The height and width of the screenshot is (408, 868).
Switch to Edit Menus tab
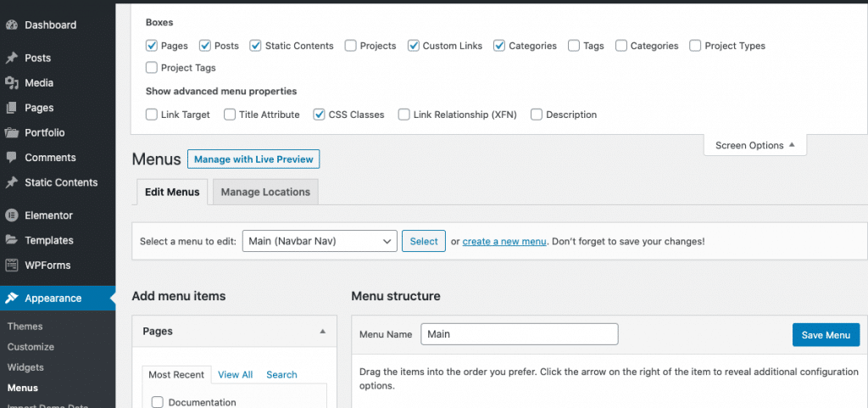(x=172, y=192)
